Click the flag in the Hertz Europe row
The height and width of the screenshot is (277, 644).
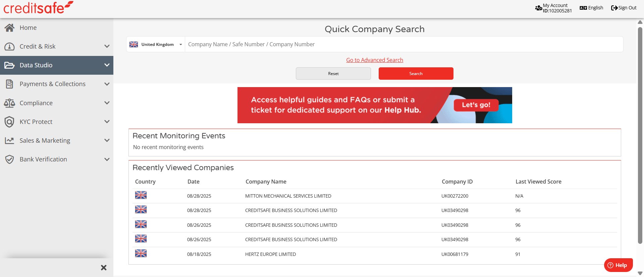pos(141,253)
